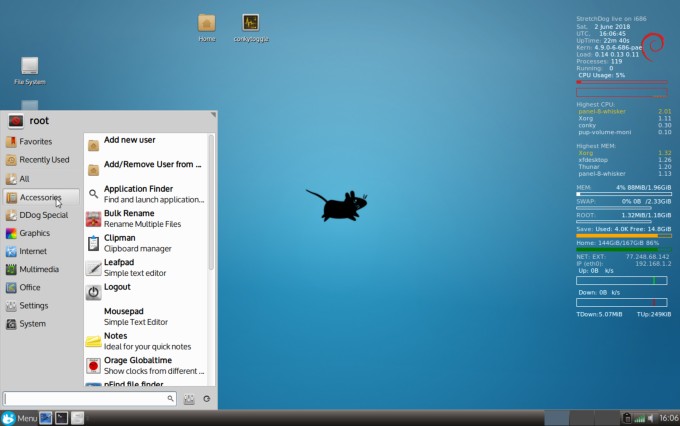This screenshot has width=680, height=426.
Task: Launch Add/Remove User from group entry
Action: coord(146,170)
